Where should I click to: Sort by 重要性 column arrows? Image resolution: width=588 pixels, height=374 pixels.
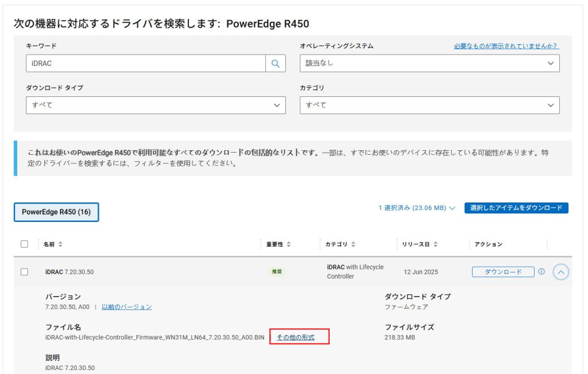289,244
